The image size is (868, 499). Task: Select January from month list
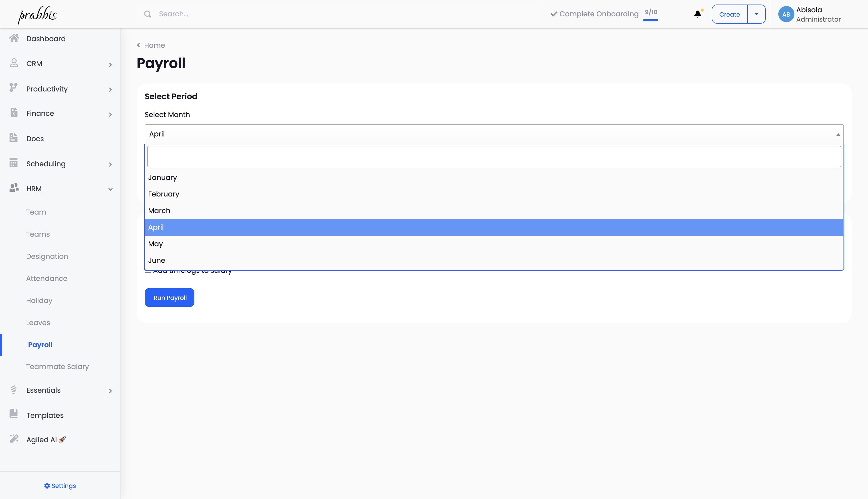tap(494, 178)
